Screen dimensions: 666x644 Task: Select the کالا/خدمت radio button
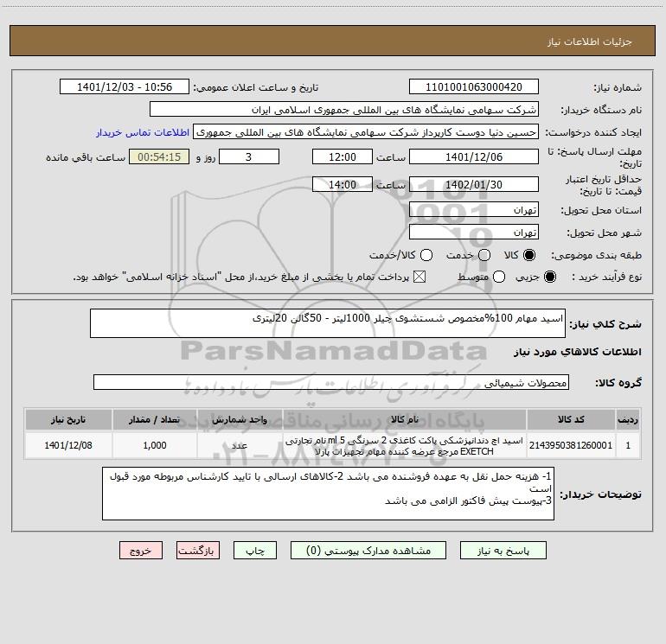[426, 255]
